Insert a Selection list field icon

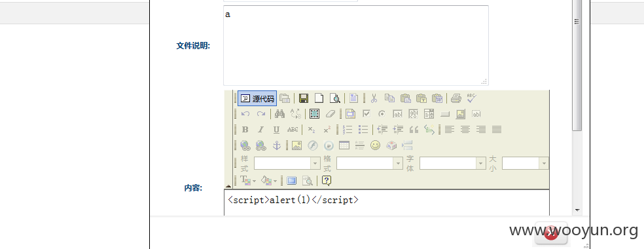429,114
